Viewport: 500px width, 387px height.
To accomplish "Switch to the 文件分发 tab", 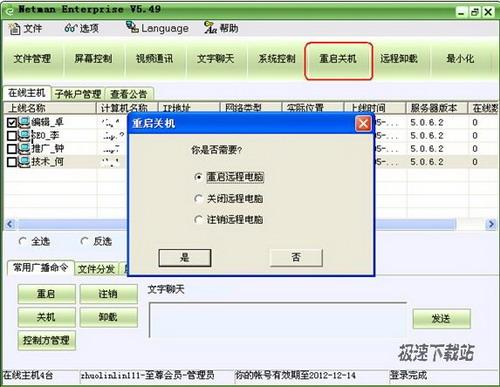I will (97, 269).
